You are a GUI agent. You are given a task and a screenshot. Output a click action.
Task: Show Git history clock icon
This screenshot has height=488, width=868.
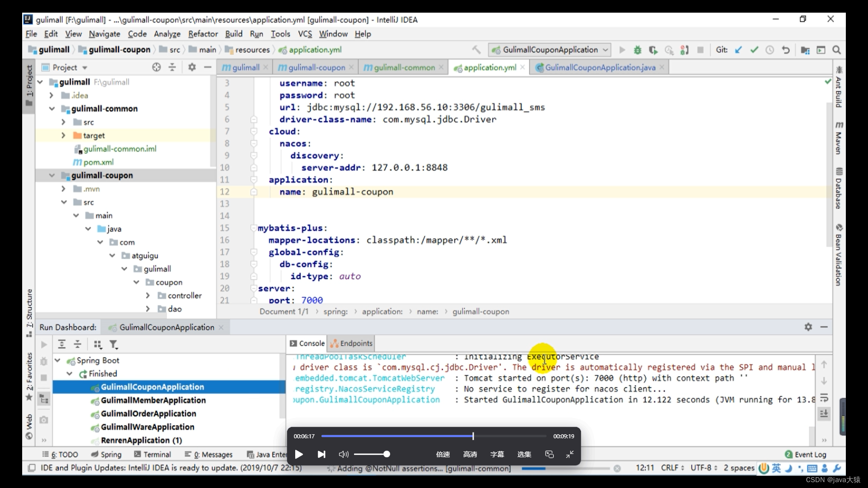[769, 50]
